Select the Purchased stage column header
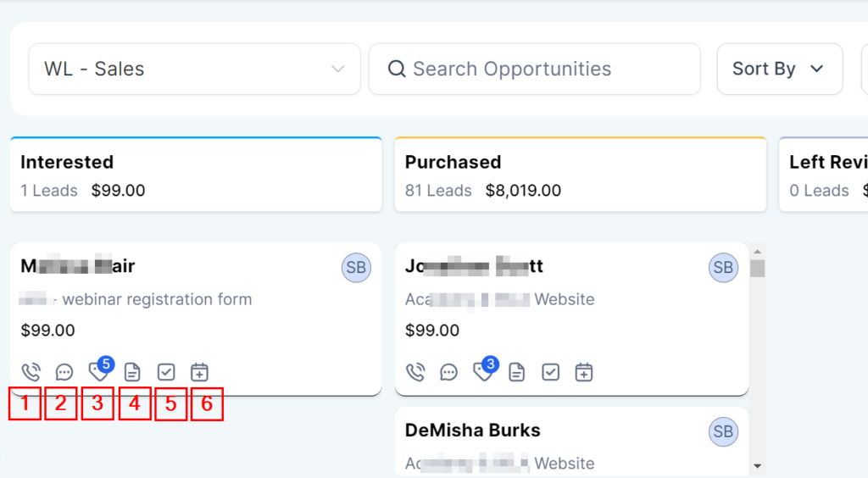Image resolution: width=868 pixels, height=478 pixels. point(580,175)
